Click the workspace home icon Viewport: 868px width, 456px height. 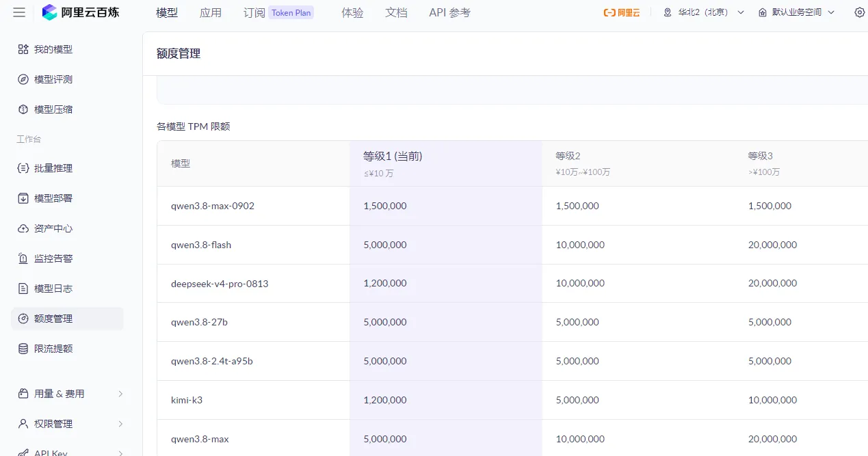coord(763,12)
